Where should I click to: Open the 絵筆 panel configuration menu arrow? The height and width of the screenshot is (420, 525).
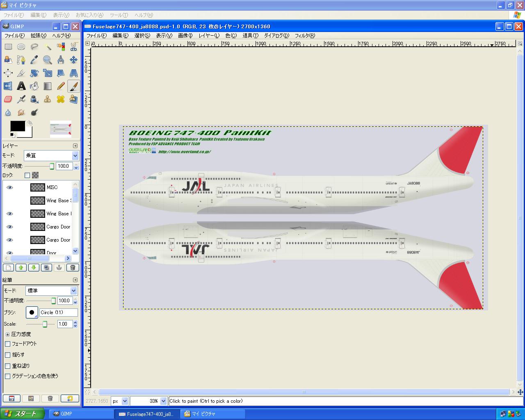pos(75,280)
